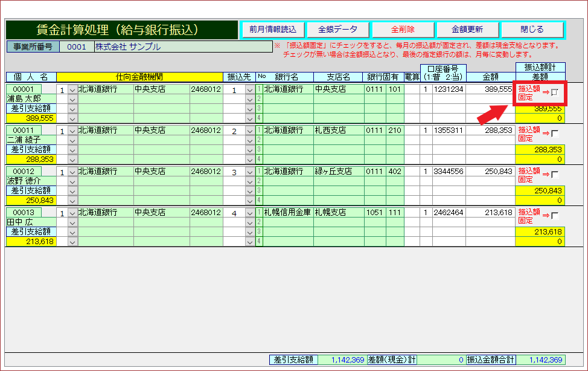Select employee number field 00013
588x371 pixels.
24,213
